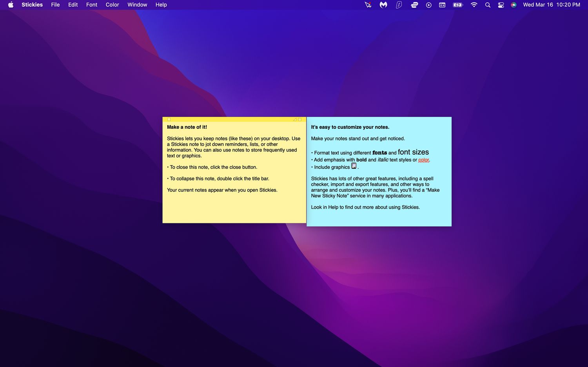Click the Surfshark VPN menu bar icon
This screenshot has height=367, width=588.
coord(399,5)
